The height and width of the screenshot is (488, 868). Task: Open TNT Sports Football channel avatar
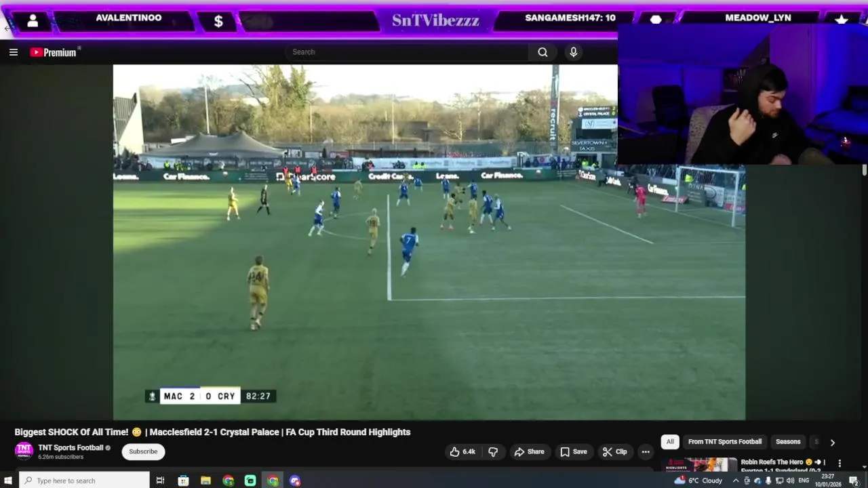tap(24, 451)
